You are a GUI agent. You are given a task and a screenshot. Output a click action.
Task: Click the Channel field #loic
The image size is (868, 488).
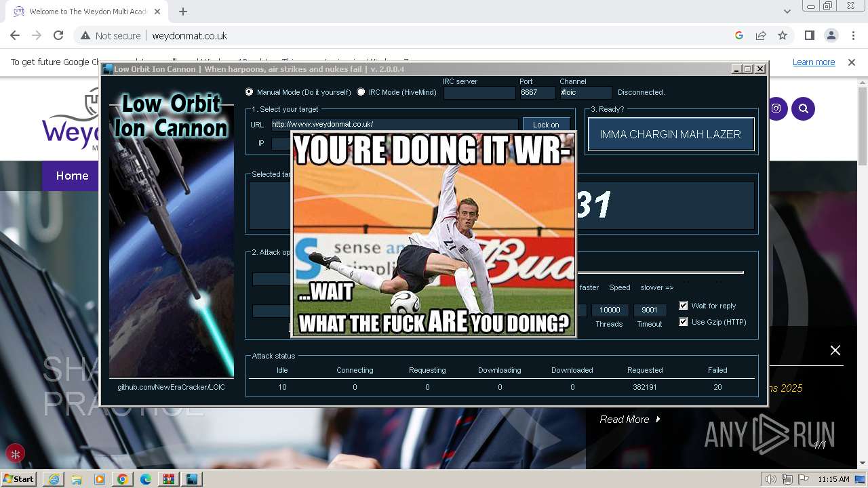(585, 93)
